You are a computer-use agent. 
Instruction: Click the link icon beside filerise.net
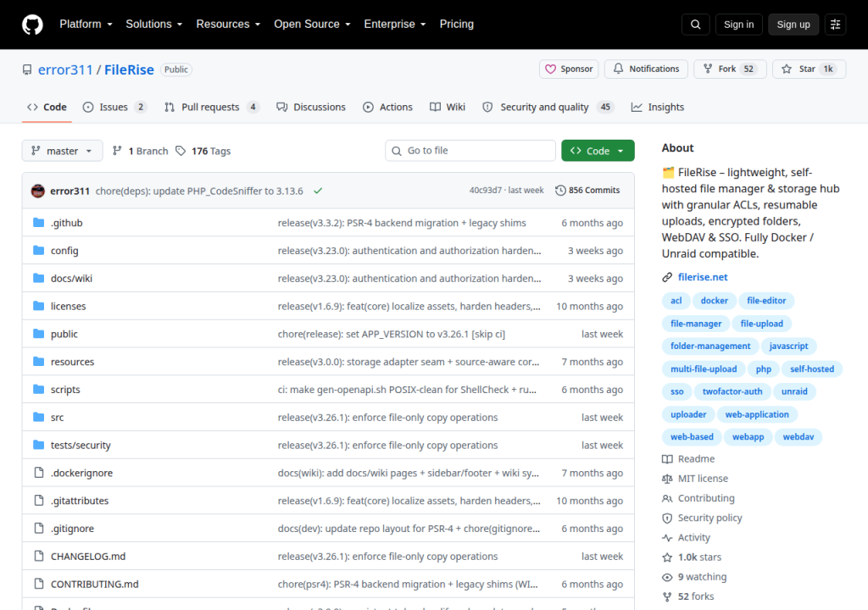click(x=667, y=277)
